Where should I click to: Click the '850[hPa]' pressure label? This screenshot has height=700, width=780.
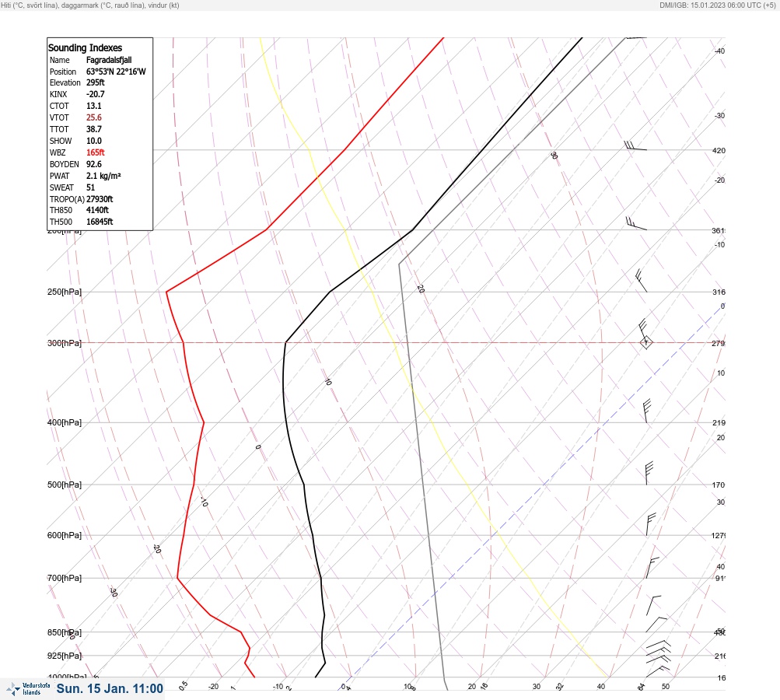click(65, 632)
